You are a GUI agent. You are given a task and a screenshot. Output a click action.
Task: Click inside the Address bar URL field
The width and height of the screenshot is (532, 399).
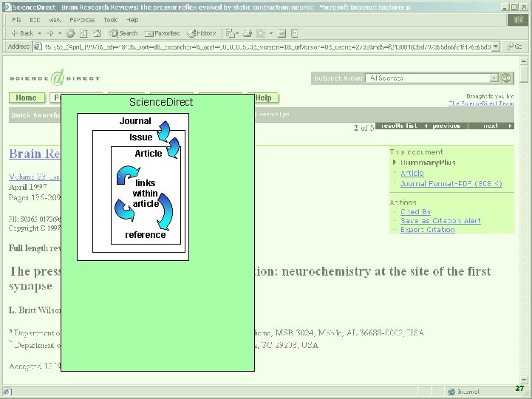(267, 47)
